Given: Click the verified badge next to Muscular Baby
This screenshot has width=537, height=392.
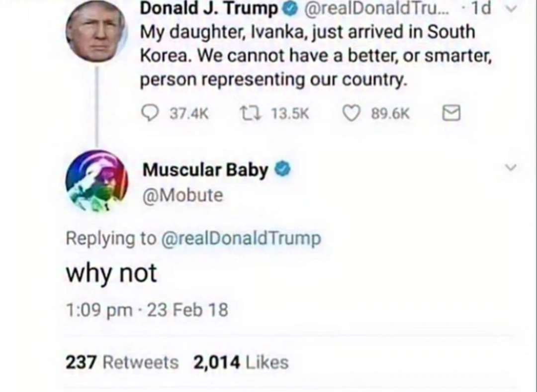Looking at the screenshot, I should click(282, 169).
